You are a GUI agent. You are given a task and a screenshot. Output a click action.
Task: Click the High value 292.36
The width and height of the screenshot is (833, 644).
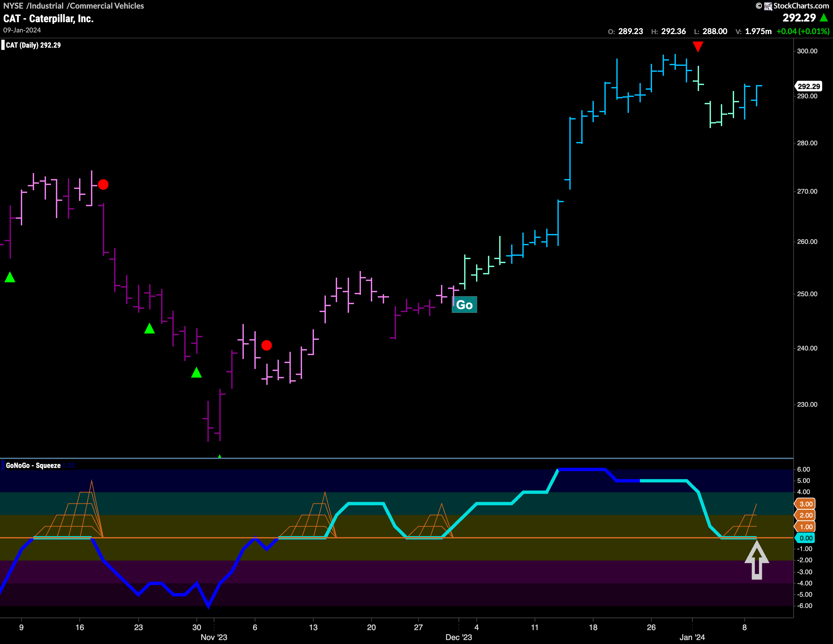[x=674, y=31]
